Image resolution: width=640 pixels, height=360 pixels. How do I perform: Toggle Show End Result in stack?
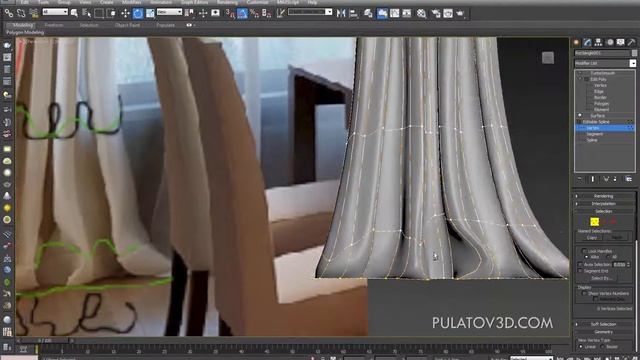[593, 179]
